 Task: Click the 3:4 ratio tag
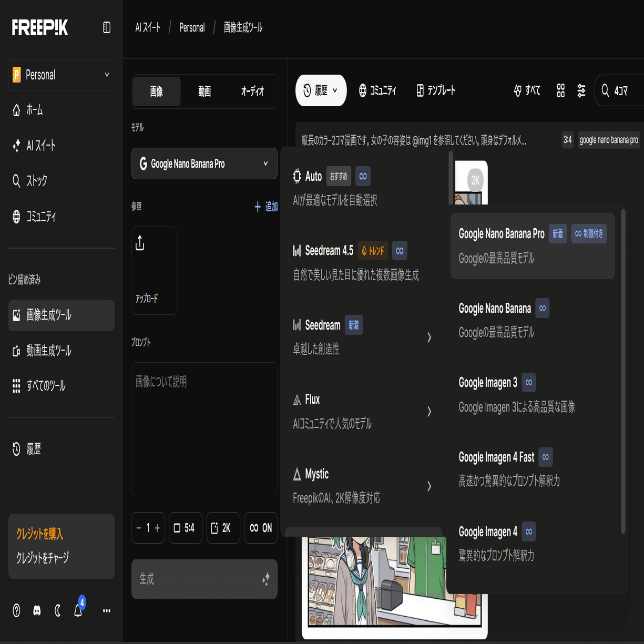[x=568, y=140]
